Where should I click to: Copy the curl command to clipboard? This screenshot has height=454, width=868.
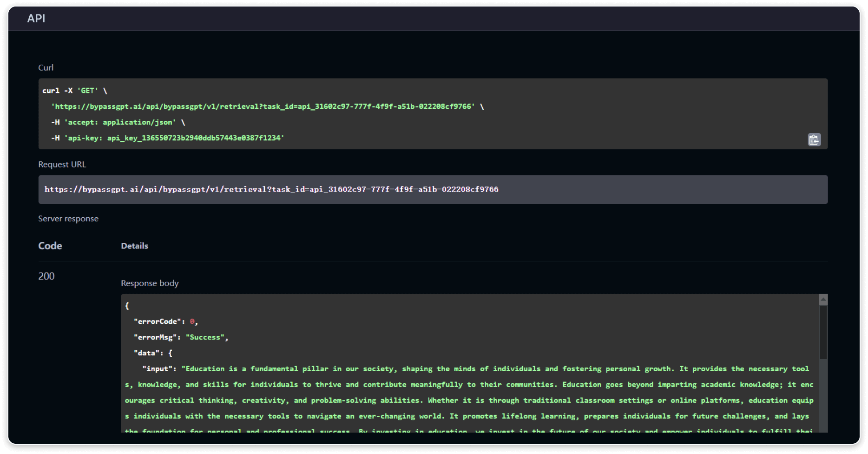coord(814,140)
